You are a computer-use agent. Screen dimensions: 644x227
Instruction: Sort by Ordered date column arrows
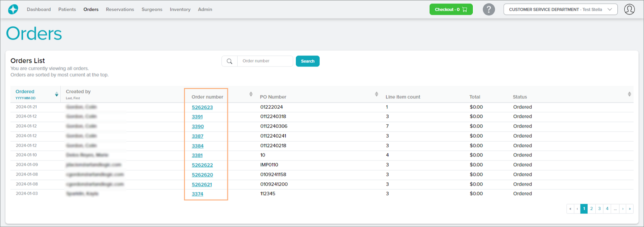point(56,94)
